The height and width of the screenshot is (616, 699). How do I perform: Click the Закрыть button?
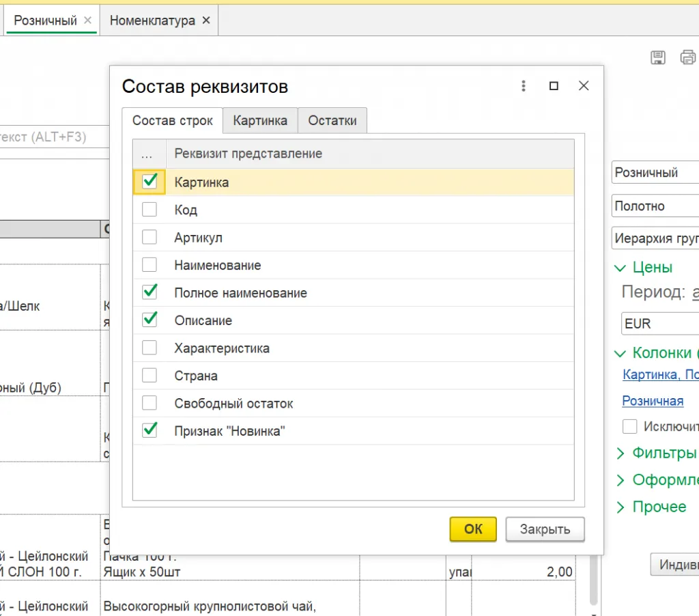545,529
